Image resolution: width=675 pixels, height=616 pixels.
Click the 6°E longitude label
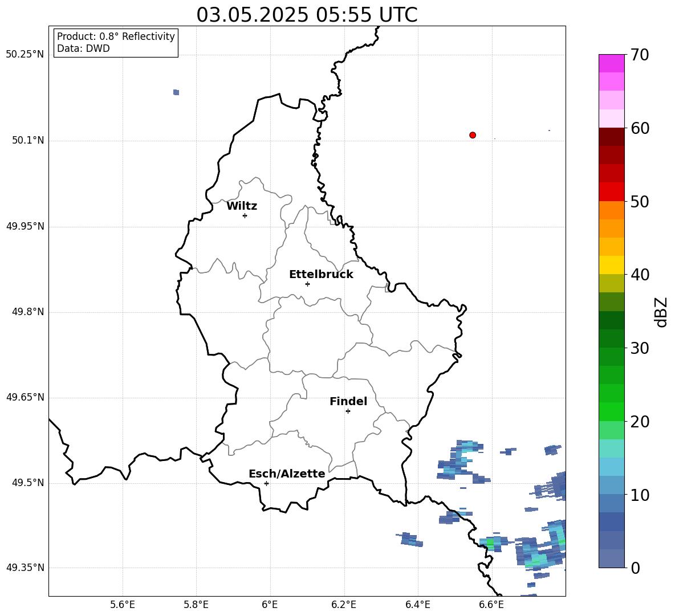coord(270,605)
